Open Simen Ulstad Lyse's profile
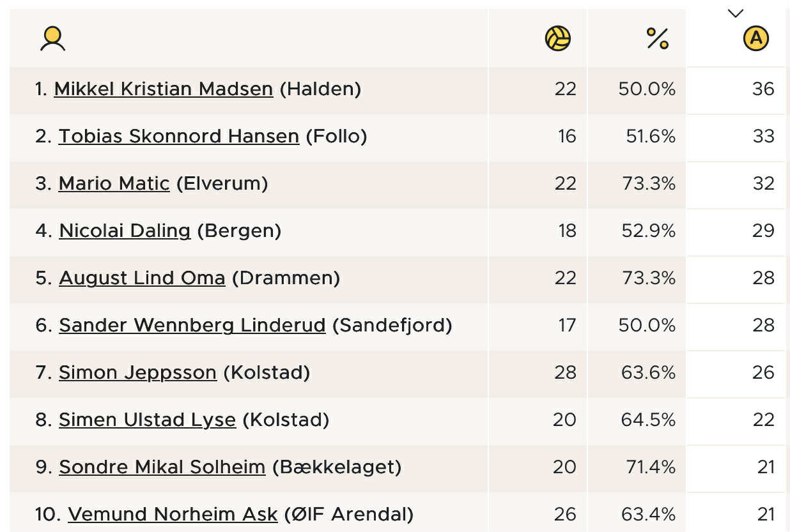This screenshot has height=532, width=790. [x=147, y=420]
